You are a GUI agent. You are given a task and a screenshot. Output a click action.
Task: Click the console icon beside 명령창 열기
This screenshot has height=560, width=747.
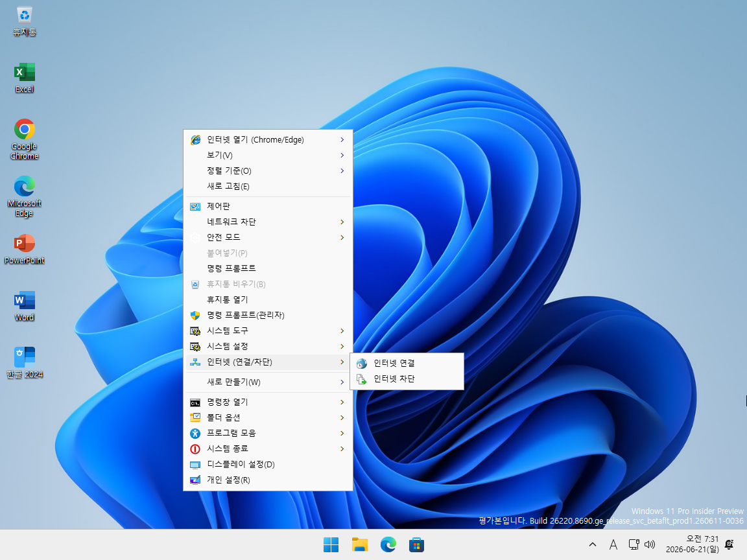[195, 402]
